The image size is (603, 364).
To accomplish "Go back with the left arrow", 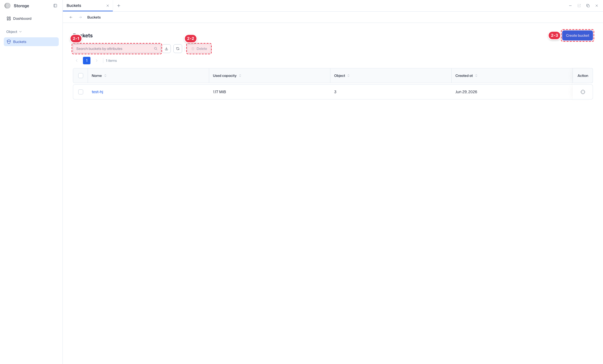I will [71, 17].
